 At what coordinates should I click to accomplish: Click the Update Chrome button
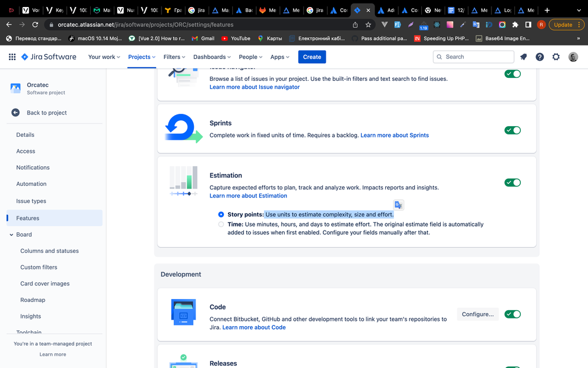[566, 24]
